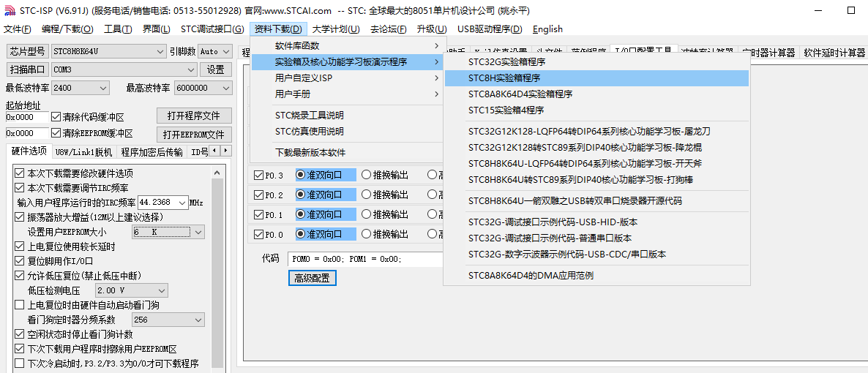The height and width of the screenshot is (373, 868).
Task: Click the 代码 field with P0M0 = 0x00
Action: [x=364, y=259]
